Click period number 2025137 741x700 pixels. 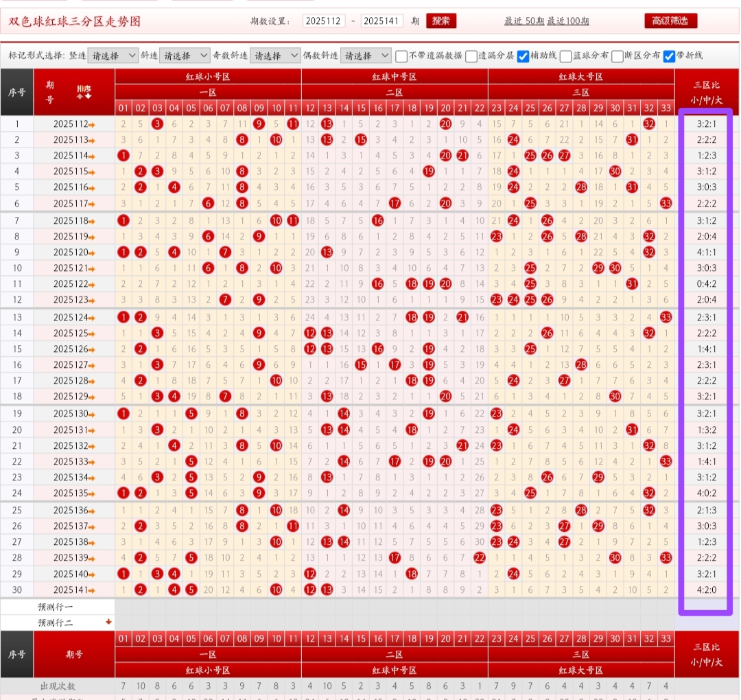click(71, 526)
